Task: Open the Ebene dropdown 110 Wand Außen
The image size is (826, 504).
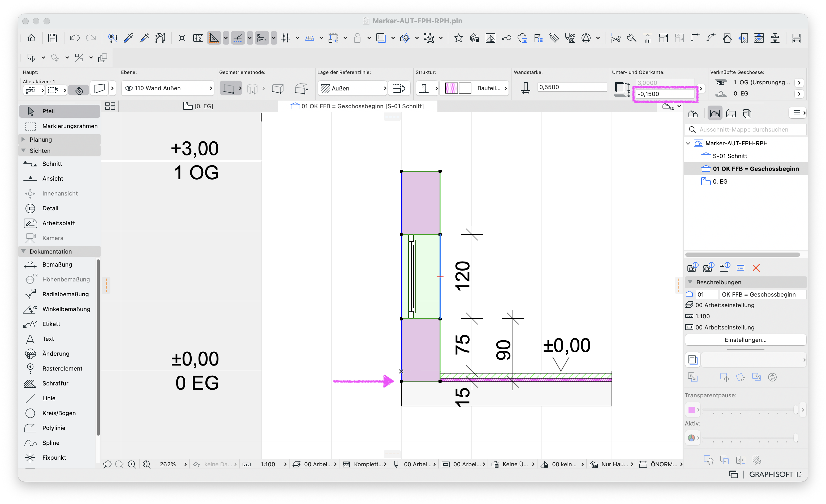Action: point(167,88)
